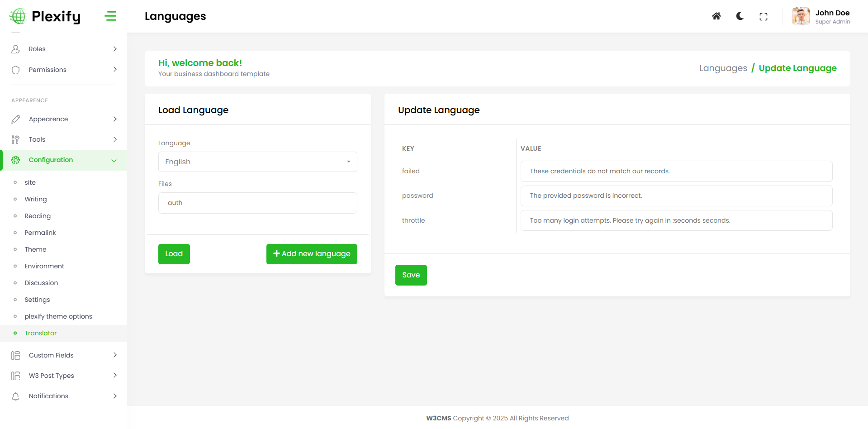Expand the W3 Post Types submenu
Screen dimensions: 868x429
point(115,376)
